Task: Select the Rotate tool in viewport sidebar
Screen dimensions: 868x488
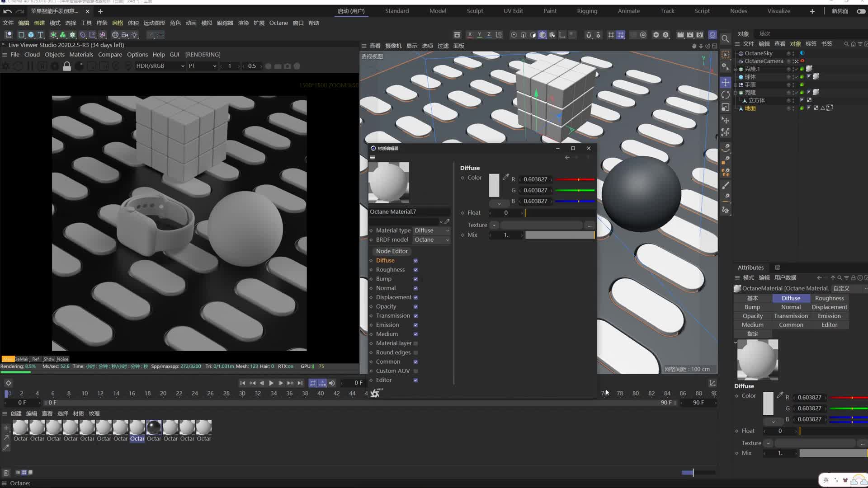Action: point(726,95)
